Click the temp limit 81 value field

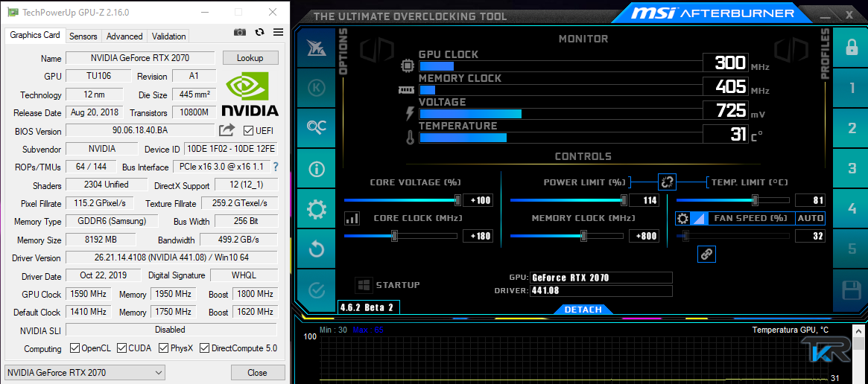point(810,200)
